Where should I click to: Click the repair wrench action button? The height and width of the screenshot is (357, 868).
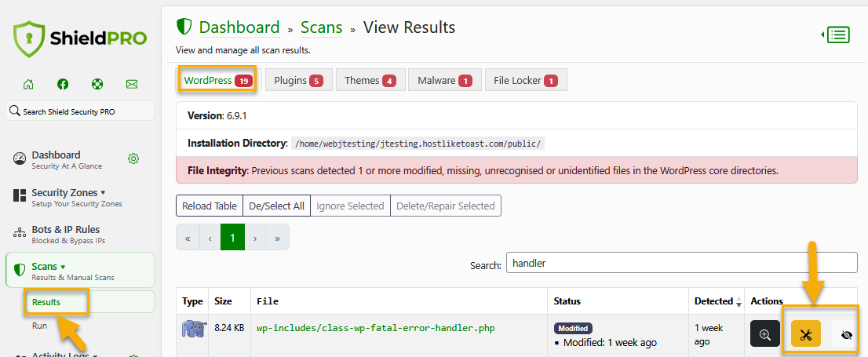tap(806, 334)
